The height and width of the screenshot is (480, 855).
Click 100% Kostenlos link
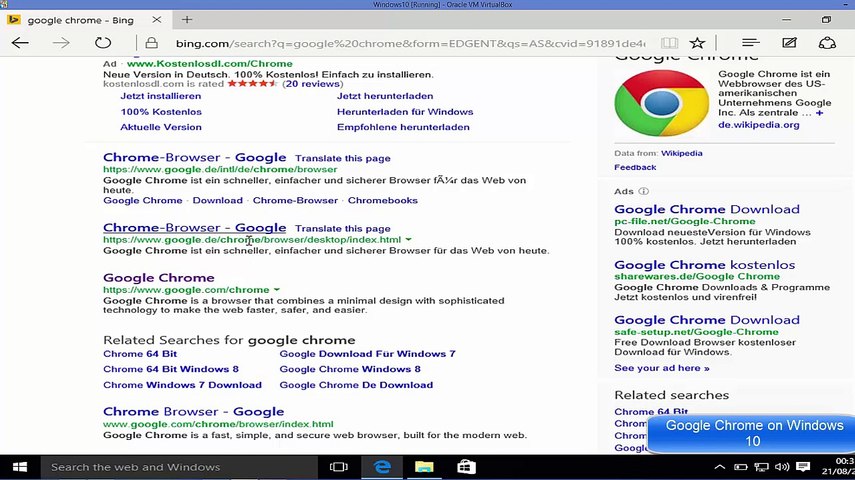[x=161, y=112]
